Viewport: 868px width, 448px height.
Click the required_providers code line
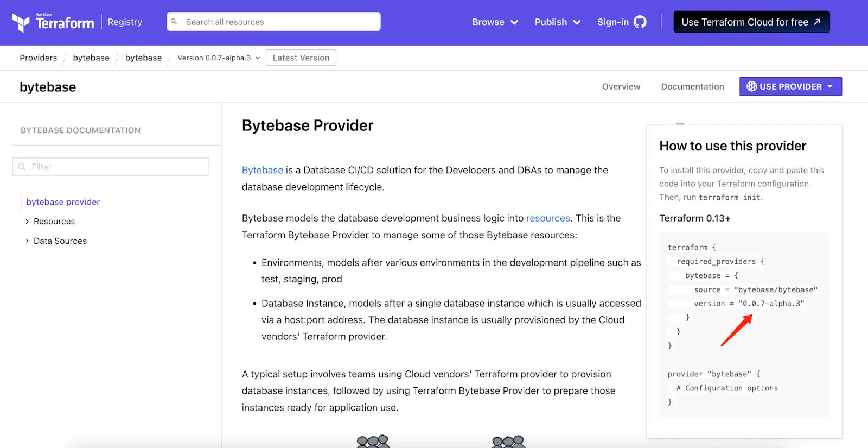[720, 261]
